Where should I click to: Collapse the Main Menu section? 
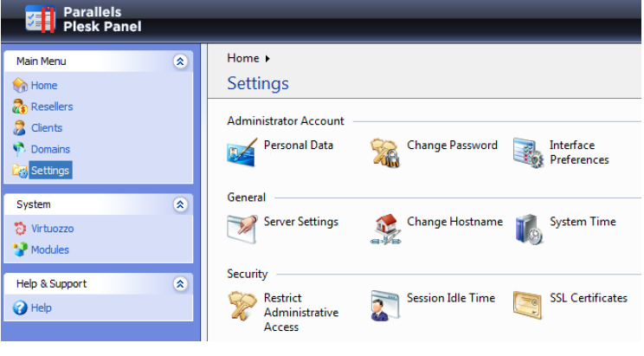[x=180, y=61]
